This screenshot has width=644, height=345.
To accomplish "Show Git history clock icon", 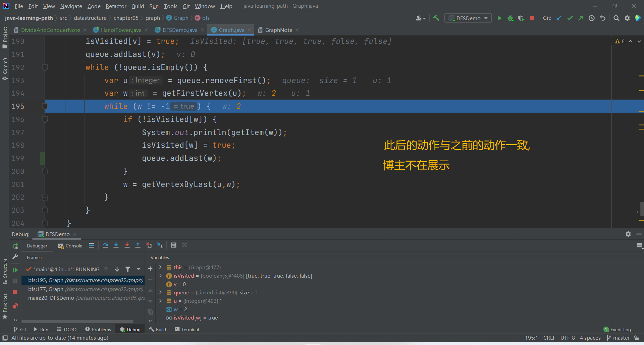I will (592, 18).
